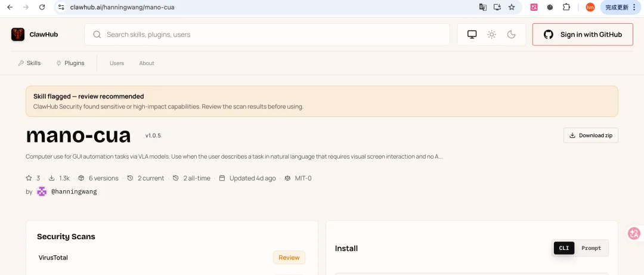This screenshot has width=644, height=275.
Task: Click the Security Scans heading
Action: click(66, 236)
